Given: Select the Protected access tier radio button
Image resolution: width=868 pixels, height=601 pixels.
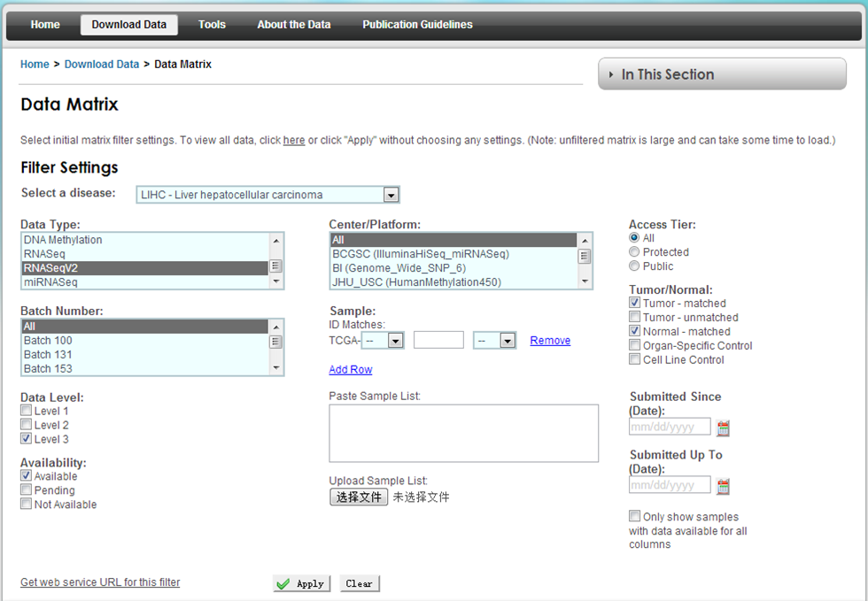Looking at the screenshot, I should [x=634, y=252].
